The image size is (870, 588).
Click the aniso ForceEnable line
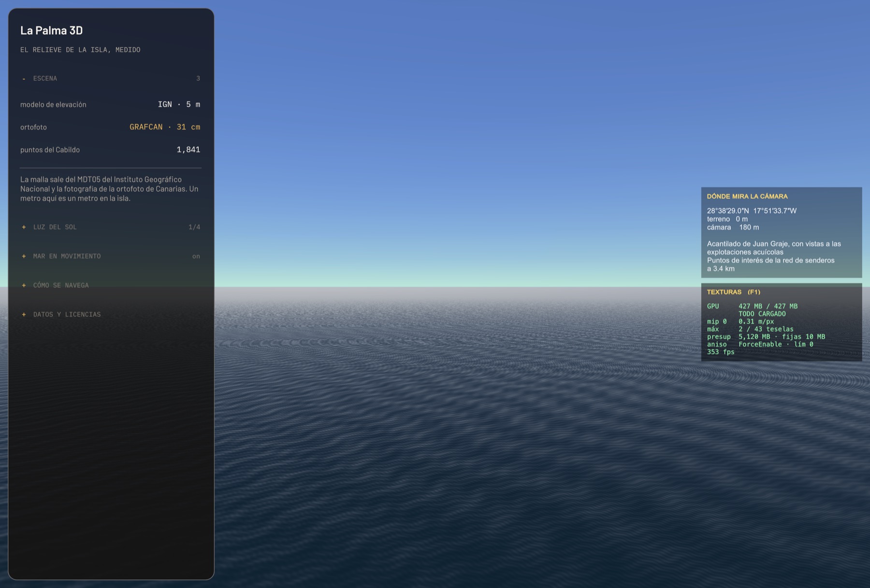(x=760, y=344)
